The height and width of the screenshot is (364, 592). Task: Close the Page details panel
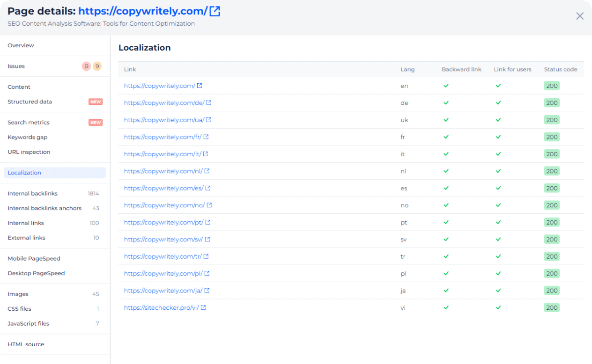click(580, 16)
